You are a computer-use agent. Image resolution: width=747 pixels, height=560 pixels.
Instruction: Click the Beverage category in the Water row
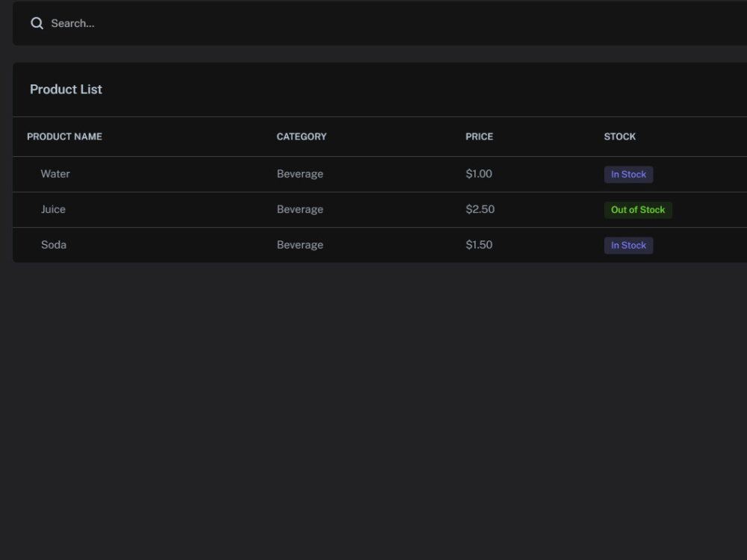(x=300, y=174)
